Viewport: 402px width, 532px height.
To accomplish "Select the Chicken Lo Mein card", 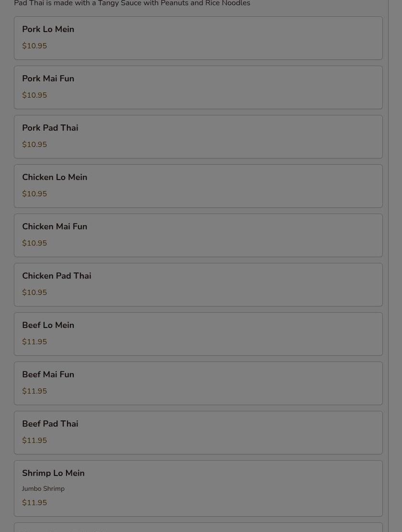I will [198, 186].
